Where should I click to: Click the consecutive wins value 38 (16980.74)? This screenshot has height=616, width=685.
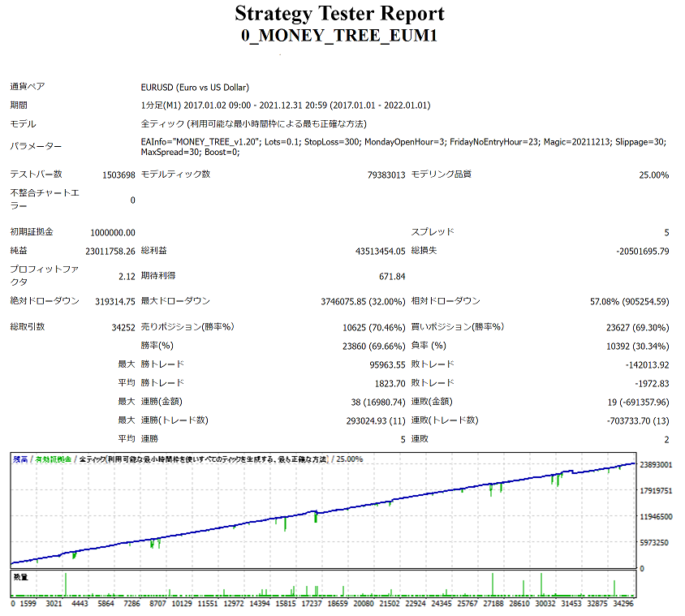click(x=378, y=402)
